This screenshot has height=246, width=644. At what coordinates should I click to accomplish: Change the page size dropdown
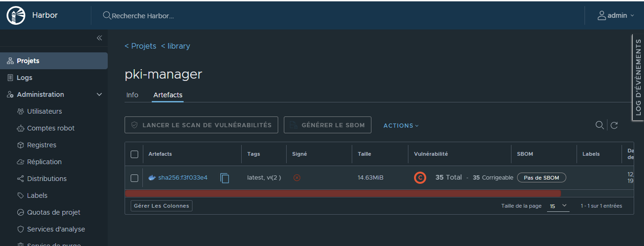click(558, 206)
